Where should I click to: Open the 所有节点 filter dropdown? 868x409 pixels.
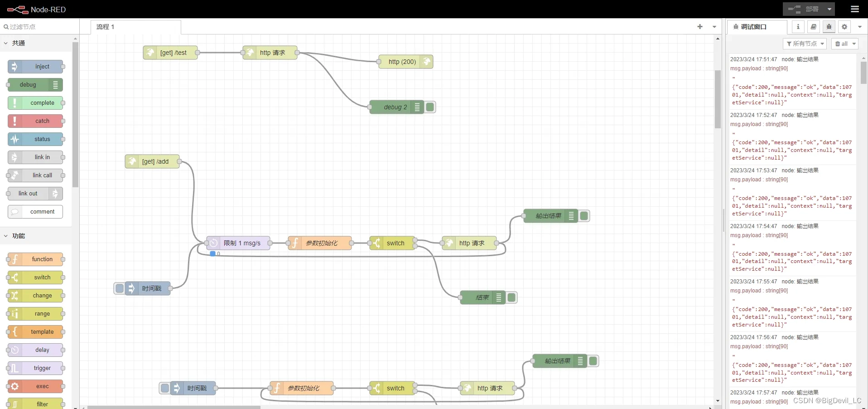pos(805,44)
